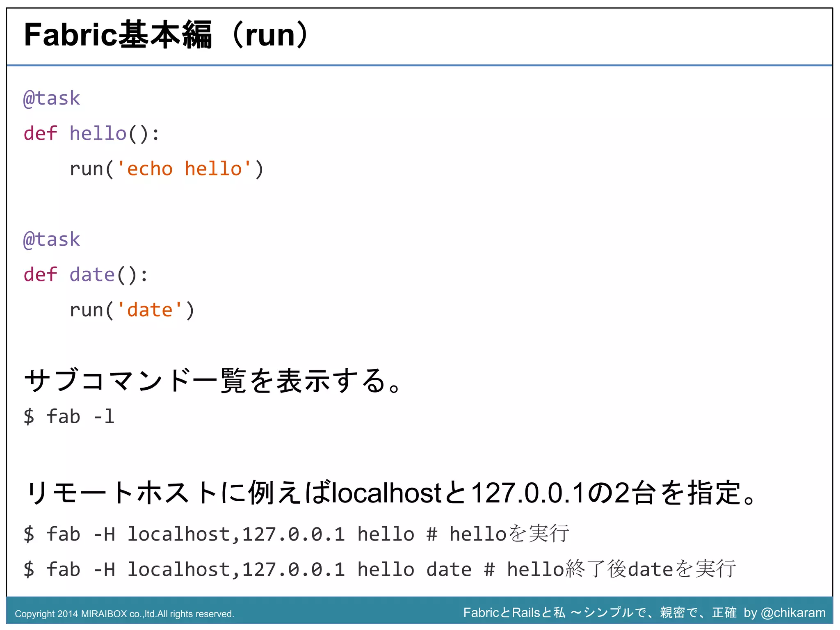840x630 pixels.
Task: Click the command ending 'hello終了後dateを実行'
Action: [x=380, y=569]
